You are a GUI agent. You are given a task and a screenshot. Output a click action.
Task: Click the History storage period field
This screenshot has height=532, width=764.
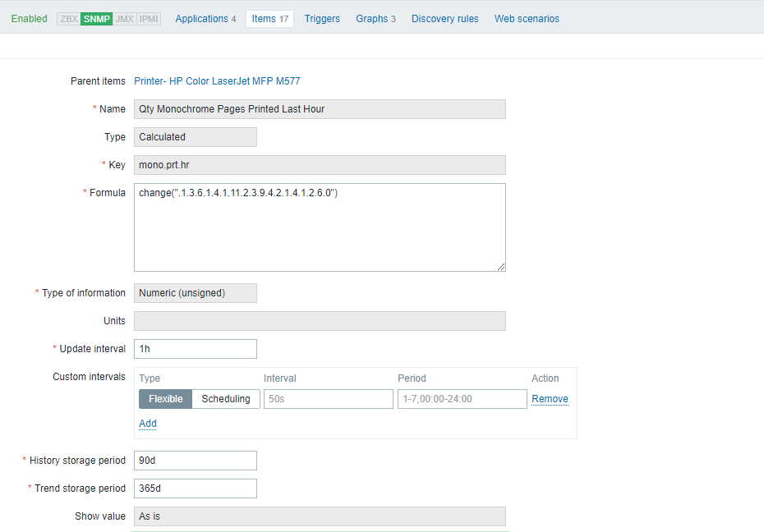point(195,460)
